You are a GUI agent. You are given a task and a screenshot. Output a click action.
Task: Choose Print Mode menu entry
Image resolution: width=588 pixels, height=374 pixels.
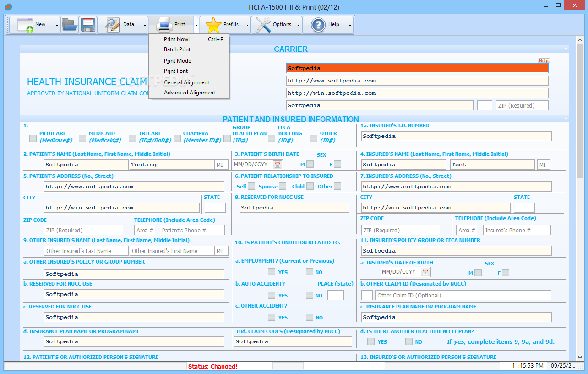tap(189, 61)
